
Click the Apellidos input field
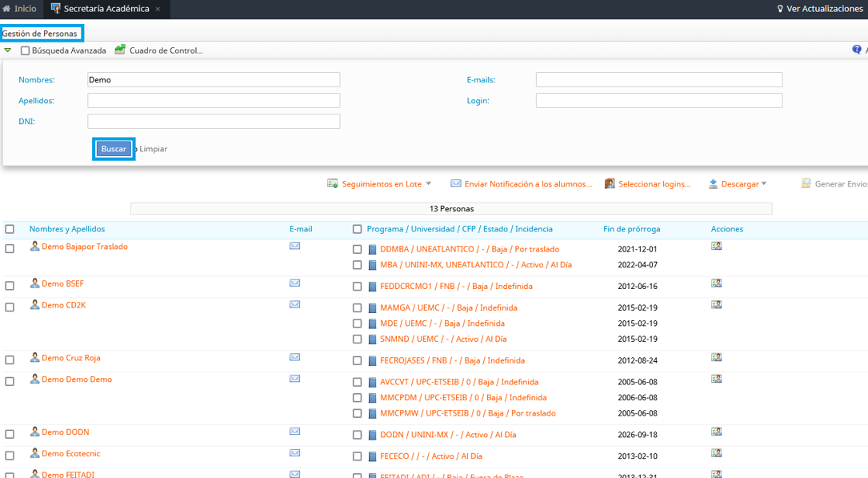pos(214,101)
